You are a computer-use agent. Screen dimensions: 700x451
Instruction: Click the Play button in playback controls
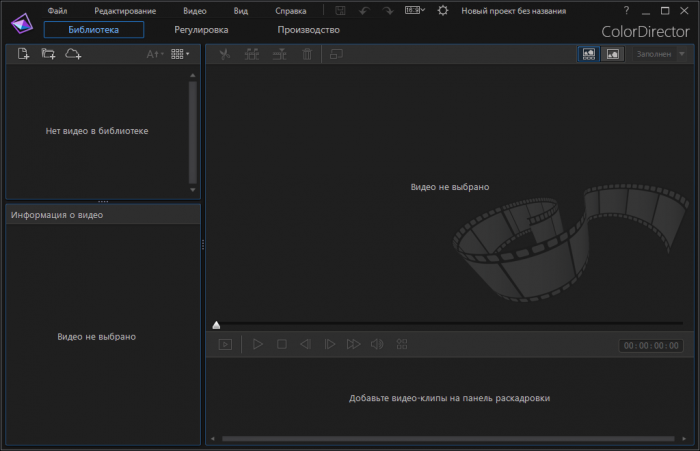coord(257,344)
